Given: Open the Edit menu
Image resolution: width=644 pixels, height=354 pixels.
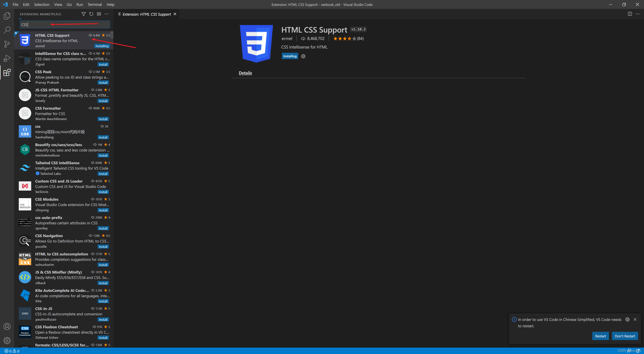Looking at the screenshot, I should (x=26, y=5).
